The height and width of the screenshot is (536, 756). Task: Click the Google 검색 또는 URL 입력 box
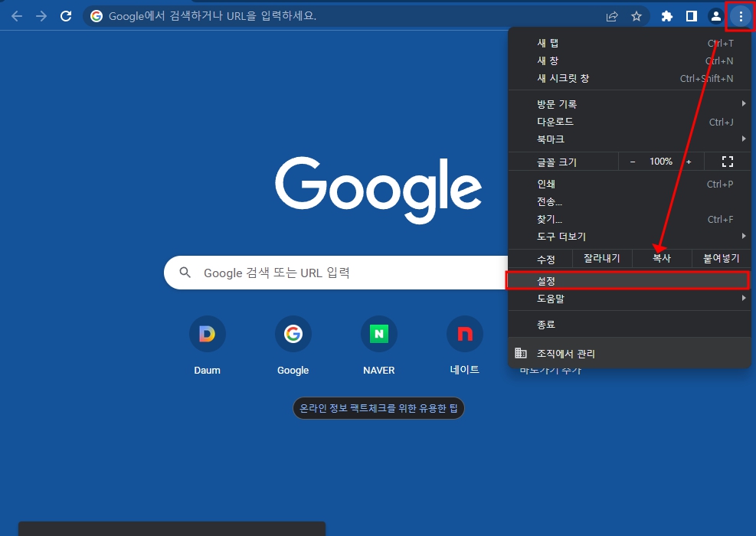336,273
